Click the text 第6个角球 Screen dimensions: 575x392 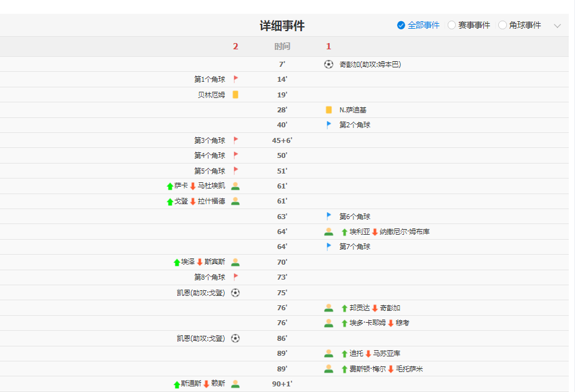[355, 217]
